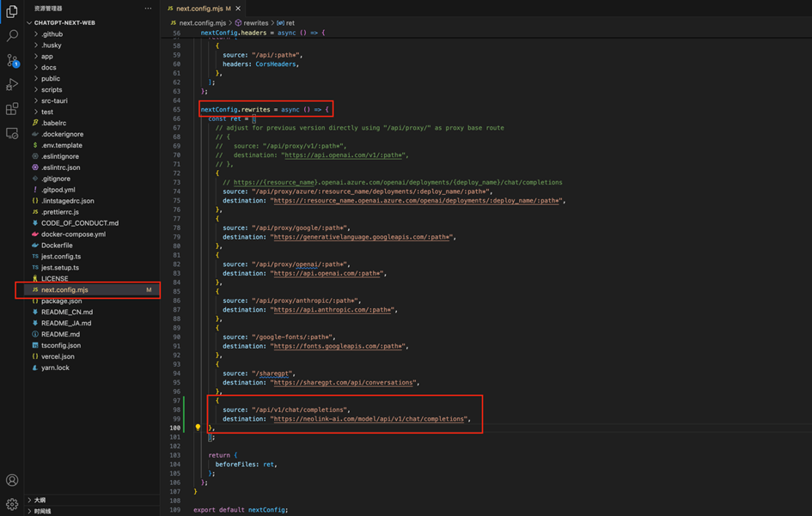The width and height of the screenshot is (812, 516).
Task: Open explorer panel more actions ellipsis
Action: pos(148,9)
